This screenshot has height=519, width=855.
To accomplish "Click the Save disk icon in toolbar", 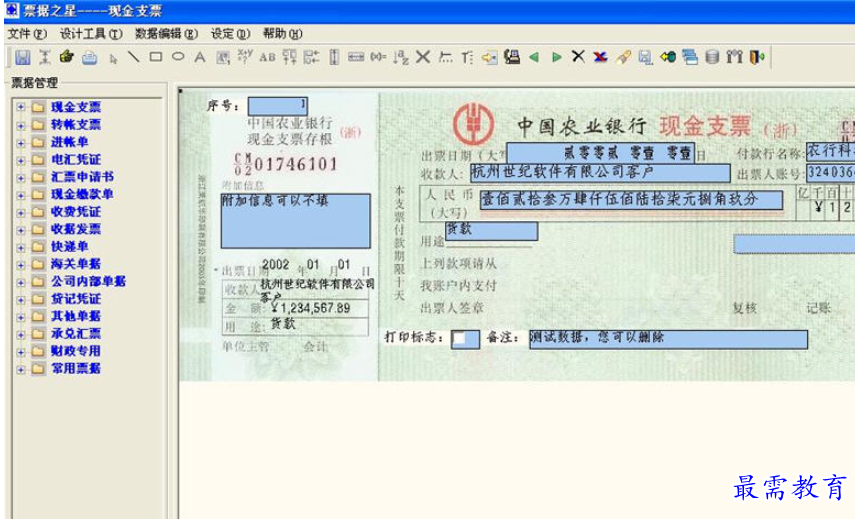I will (22, 57).
